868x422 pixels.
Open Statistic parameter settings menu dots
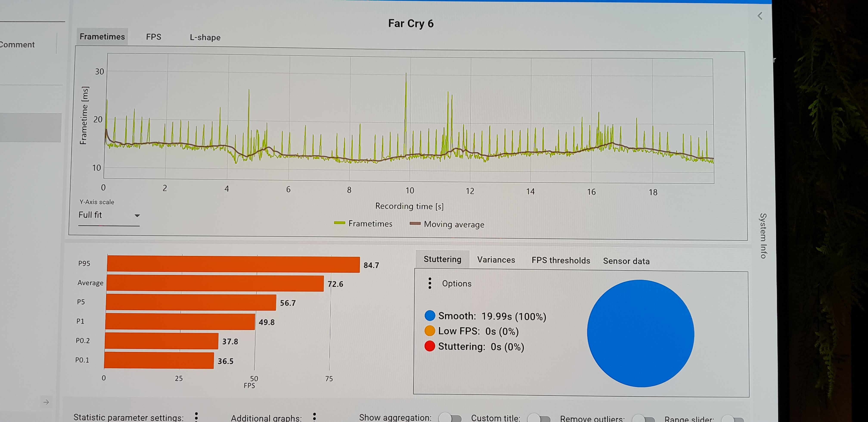(197, 417)
